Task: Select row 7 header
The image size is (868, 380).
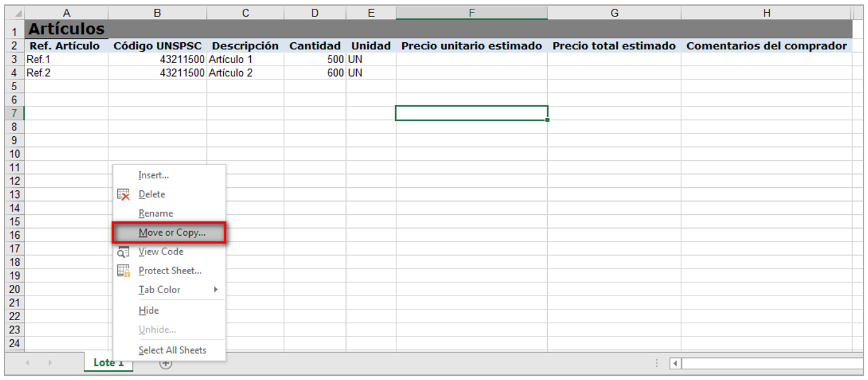Action: point(14,113)
